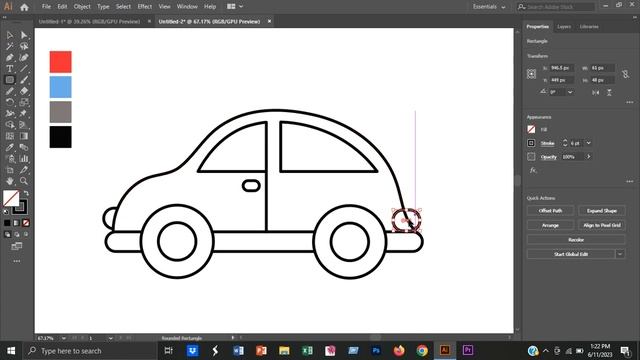640x360 pixels.
Task: Switch to Untitled-1 document tab
Action: tap(89, 21)
